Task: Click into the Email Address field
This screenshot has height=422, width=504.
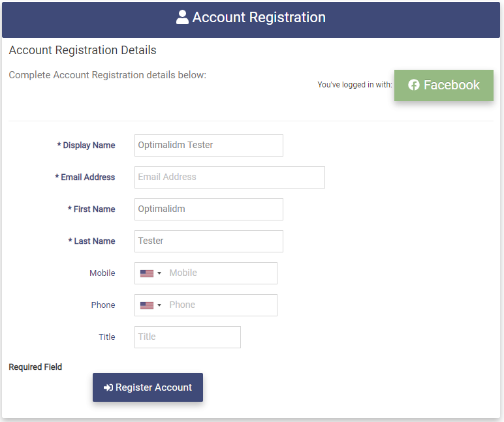Action: tap(229, 177)
